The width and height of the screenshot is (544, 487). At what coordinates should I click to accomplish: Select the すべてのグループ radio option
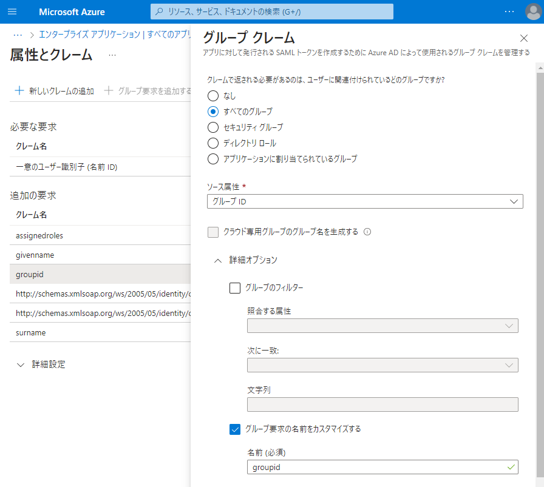[213, 112]
